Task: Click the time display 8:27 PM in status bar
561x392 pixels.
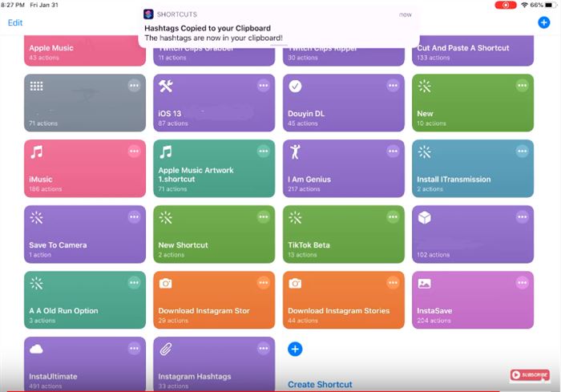Action: 13,5
